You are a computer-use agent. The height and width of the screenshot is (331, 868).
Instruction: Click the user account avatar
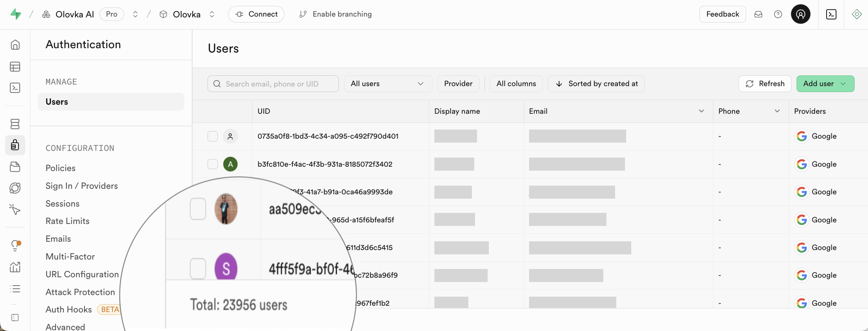point(800,14)
